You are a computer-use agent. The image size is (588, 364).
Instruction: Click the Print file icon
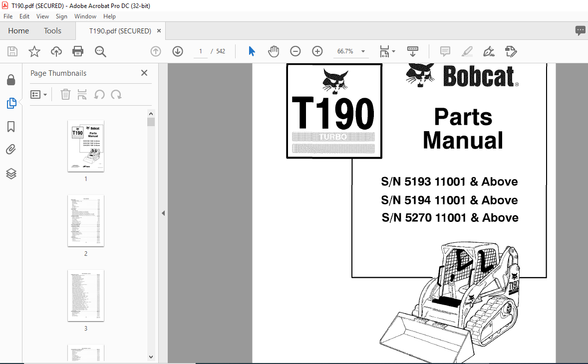point(78,51)
